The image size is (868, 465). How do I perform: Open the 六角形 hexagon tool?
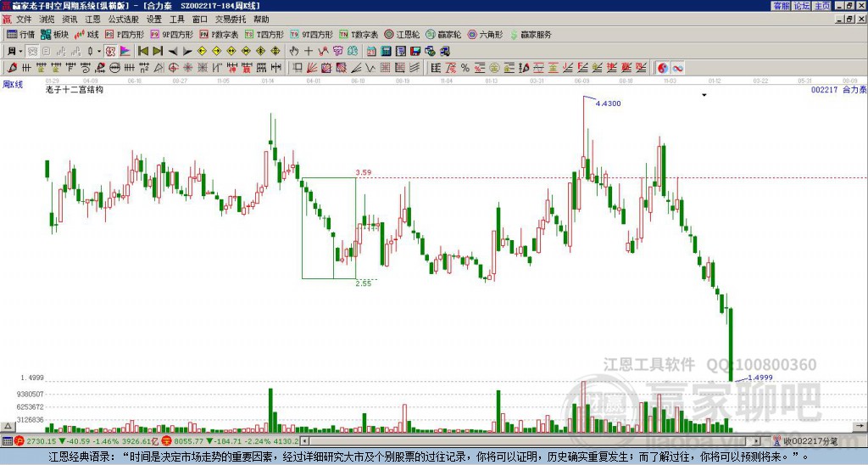(485, 34)
